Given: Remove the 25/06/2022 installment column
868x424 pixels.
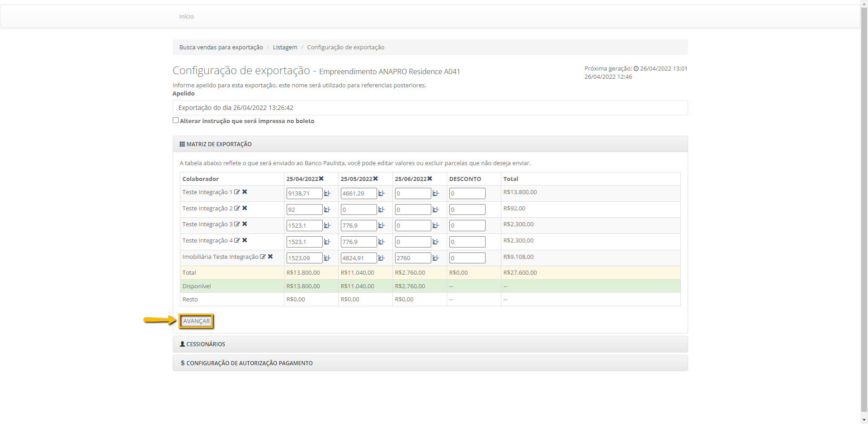Looking at the screenshot, I should coord(430,179).
